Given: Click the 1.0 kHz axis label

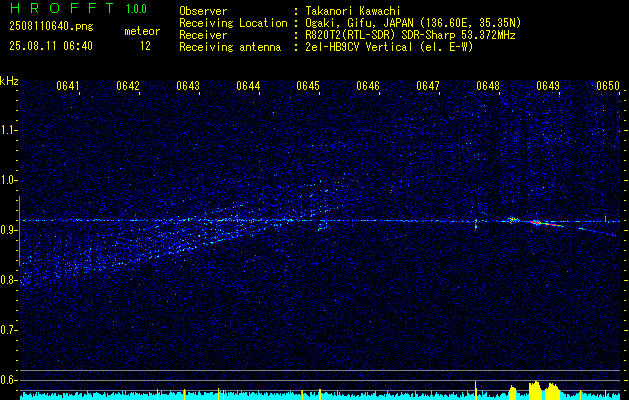Looking at the screenshot, I should click(x=7, y=180).
